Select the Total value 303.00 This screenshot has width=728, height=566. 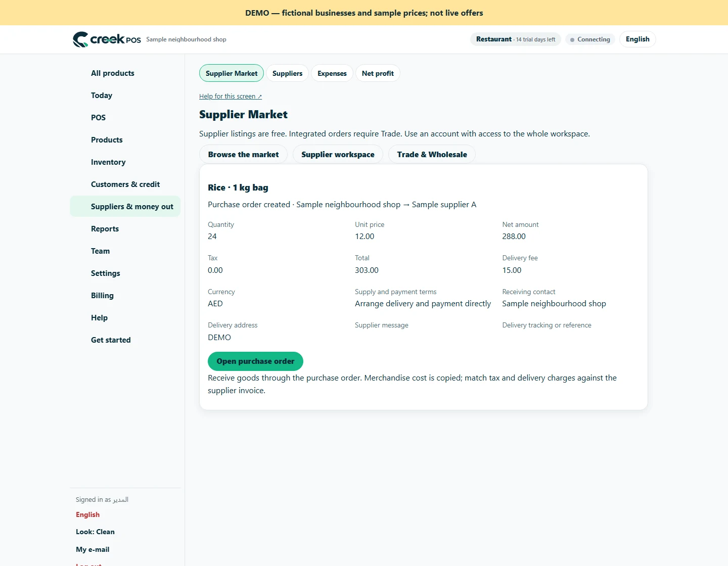[x=367, y=270]
